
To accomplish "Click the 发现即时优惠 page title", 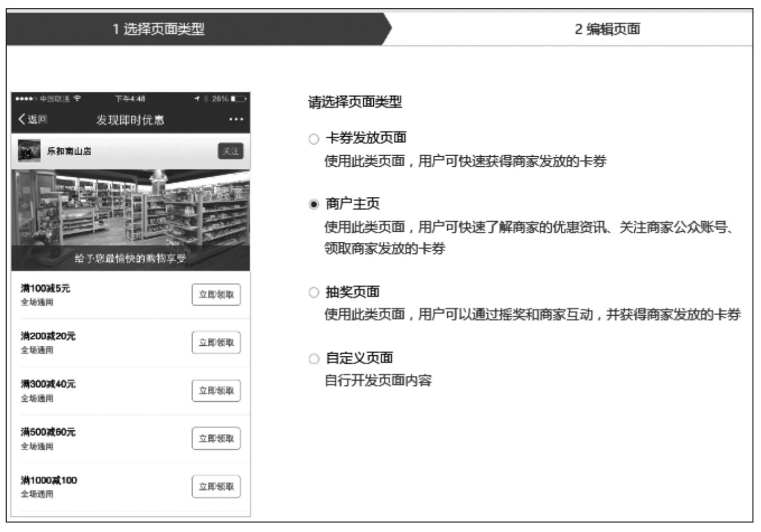I will (x=130, y=120).
